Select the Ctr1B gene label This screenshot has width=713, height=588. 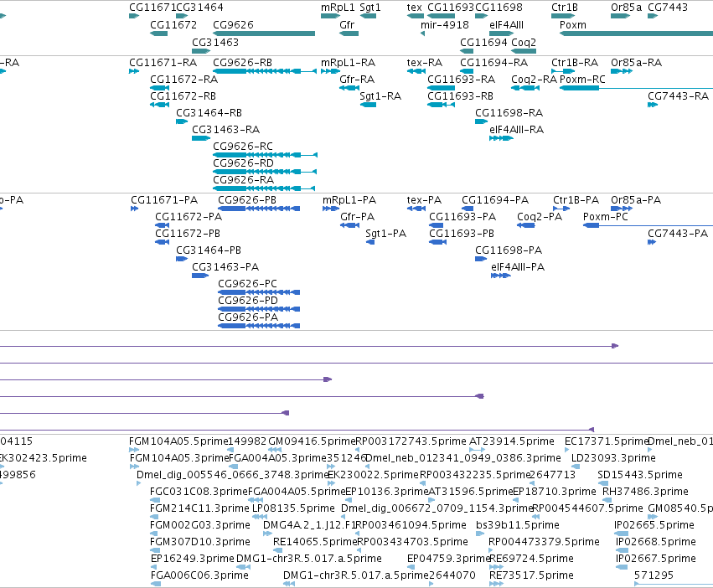(x=565, y=8)
